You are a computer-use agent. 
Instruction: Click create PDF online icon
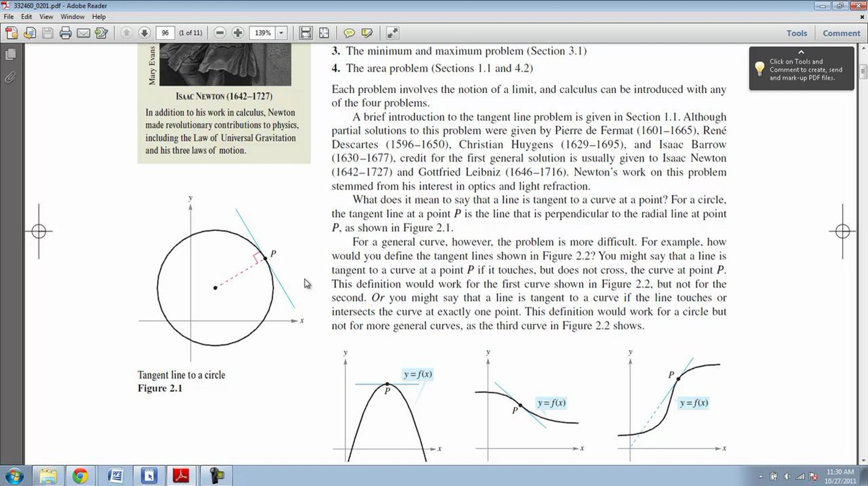[x=12, y=33]
